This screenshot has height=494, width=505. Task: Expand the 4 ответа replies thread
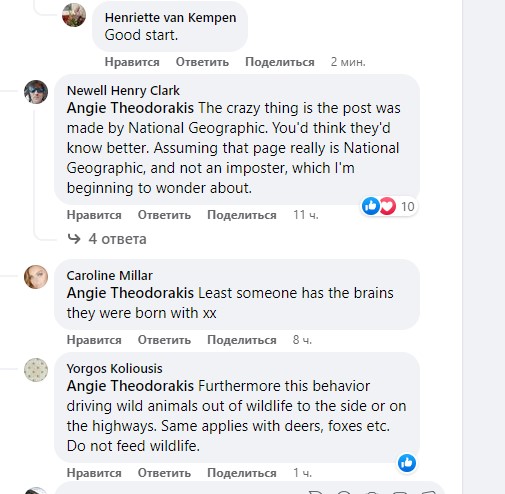click(117, 239)
